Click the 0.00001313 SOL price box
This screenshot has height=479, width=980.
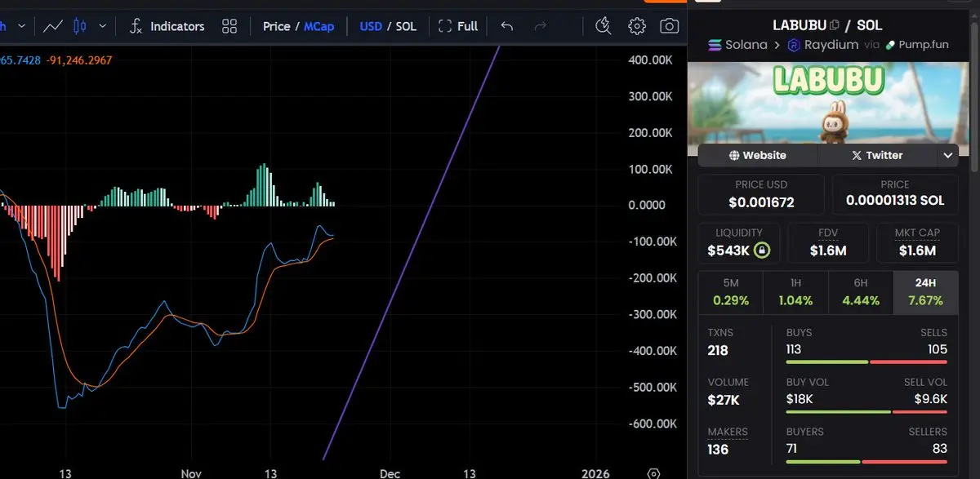(895, 193)
